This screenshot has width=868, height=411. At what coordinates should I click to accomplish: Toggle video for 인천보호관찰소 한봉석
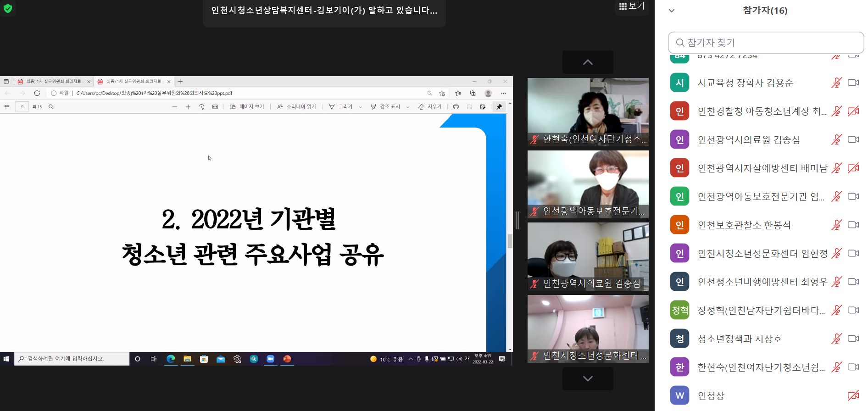(853, 225)
